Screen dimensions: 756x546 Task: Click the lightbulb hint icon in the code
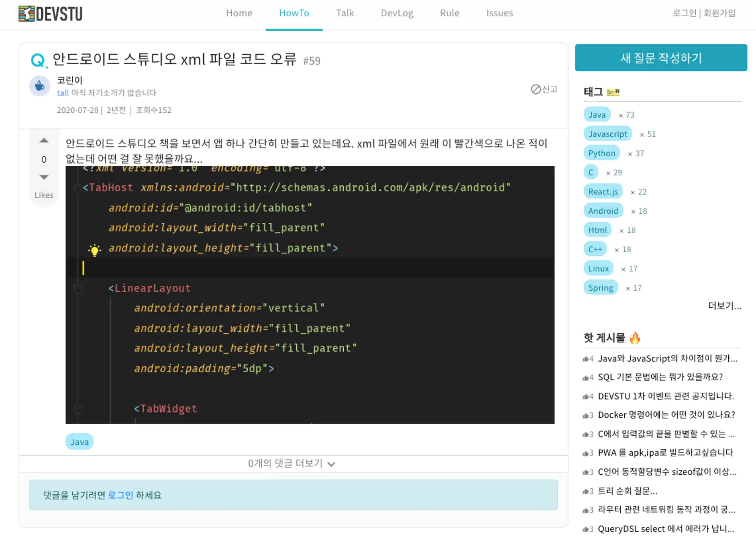94,250
